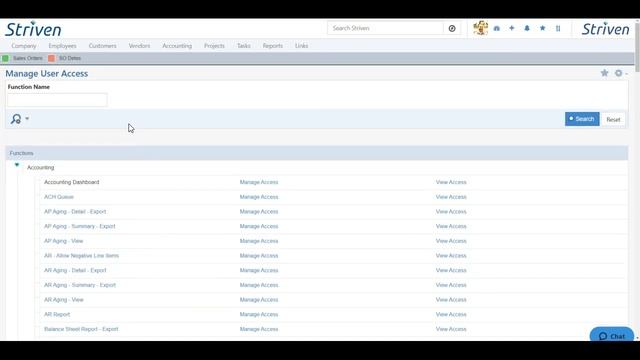Open the Employees menu
Screen dimensions: 640x360
[62, 46]
